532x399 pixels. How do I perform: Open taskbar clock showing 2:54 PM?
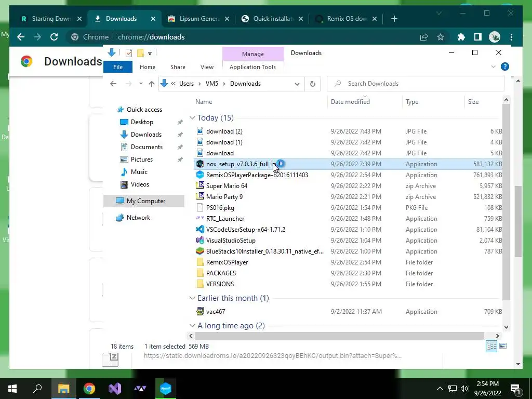487,389
